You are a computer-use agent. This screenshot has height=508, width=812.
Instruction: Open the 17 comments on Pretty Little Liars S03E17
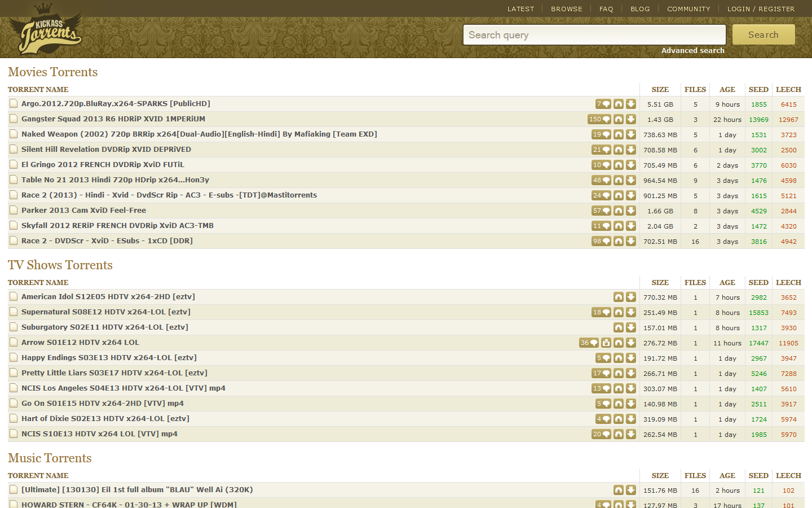[601, 373]
